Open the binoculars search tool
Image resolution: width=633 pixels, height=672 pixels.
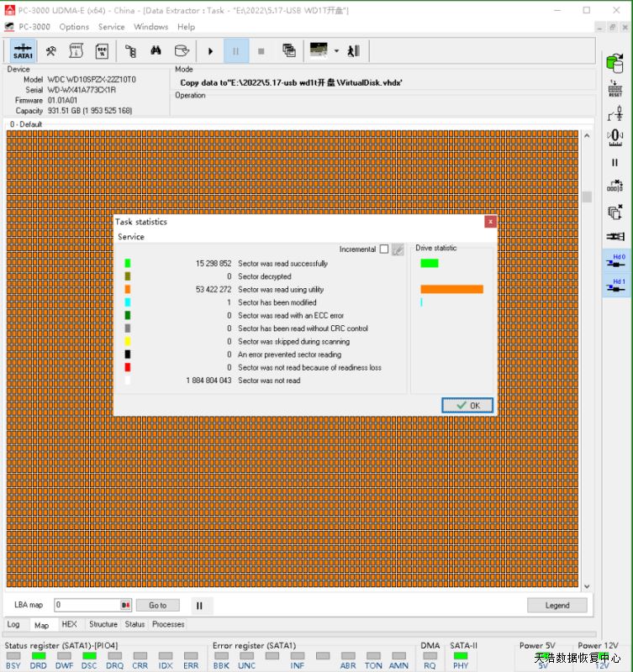156,50
